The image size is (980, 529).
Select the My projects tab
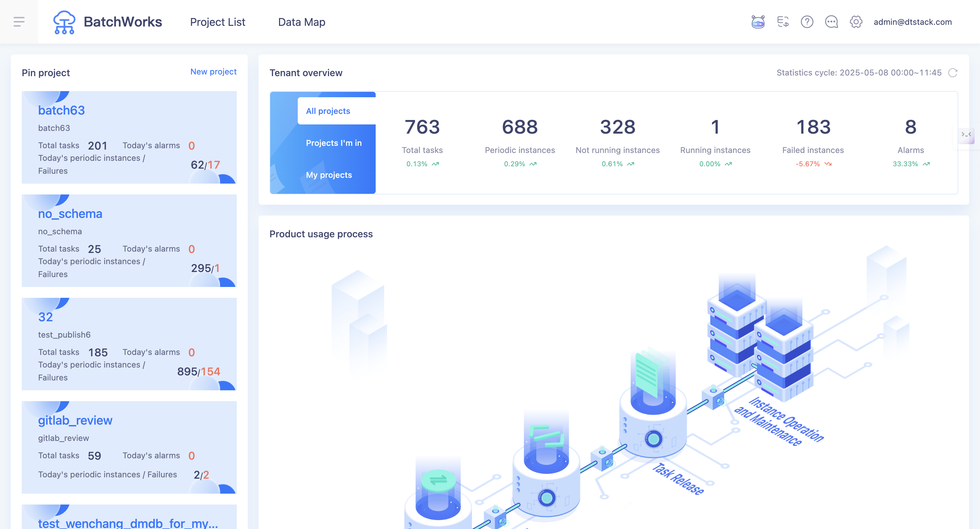tap(329, 175)
